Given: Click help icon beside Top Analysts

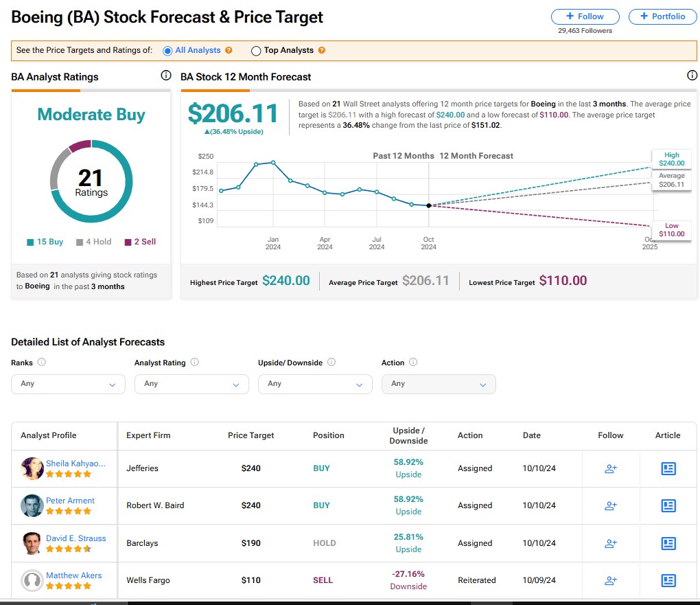Looking at the screenshot, I should click(x=322, y=50).
